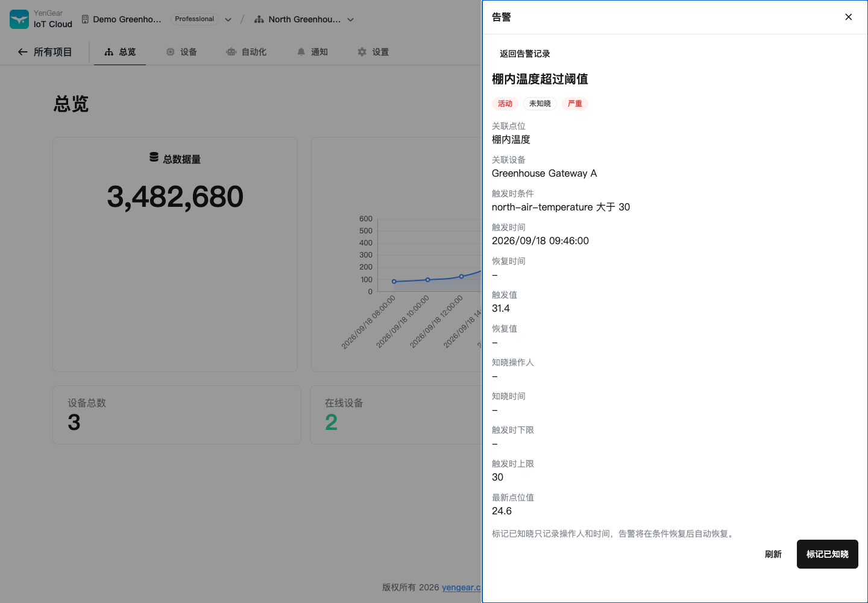
Task: Click the Greenhouse Gateway A device name
Action: 544,173
